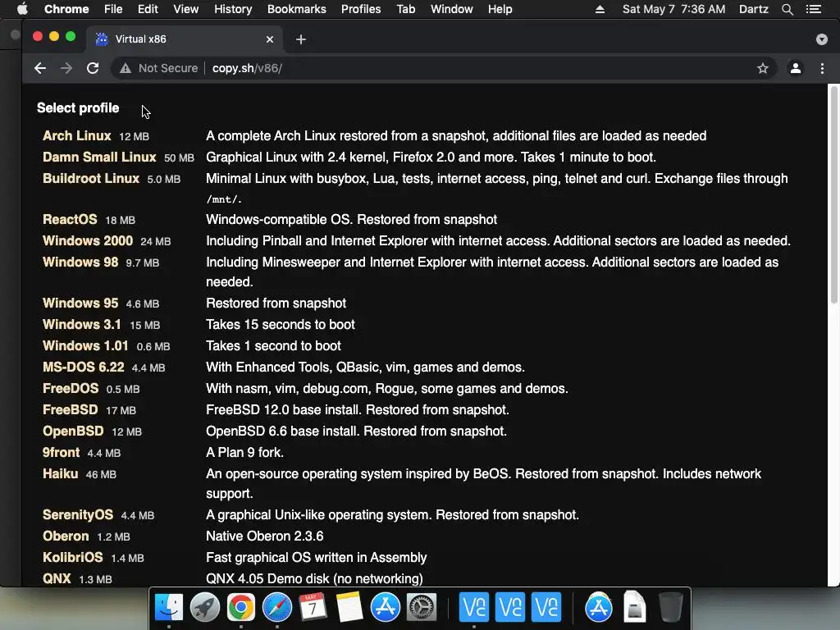Boot the Windows 98 profile
This screenshot has height=630, width=840.
80,262
